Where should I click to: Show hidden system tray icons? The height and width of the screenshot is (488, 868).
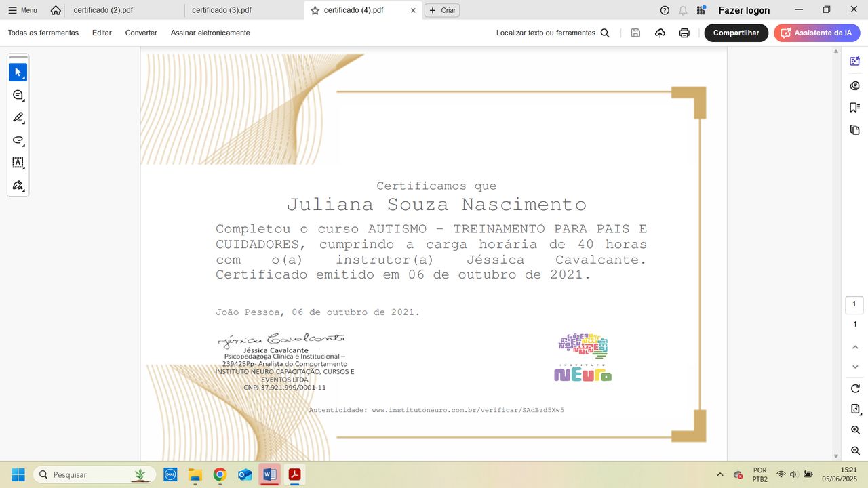(719, 474)
